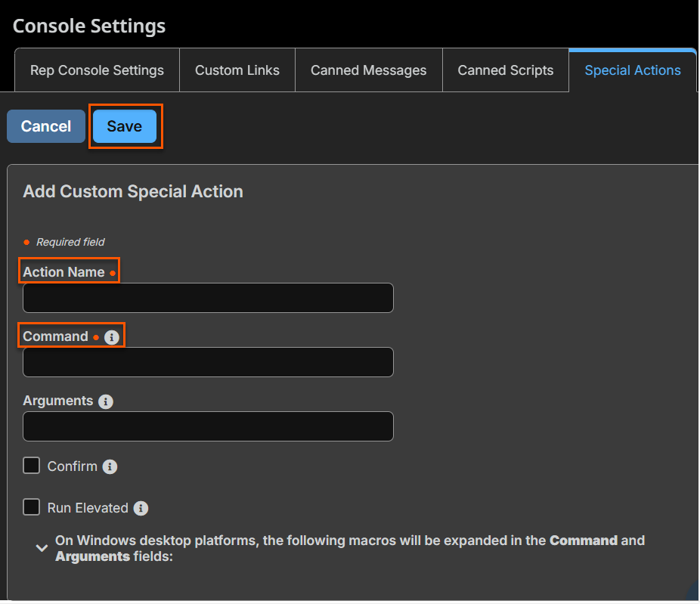Focus the Action Name text field
This screenshot has height=604, width=700.
(208, 298)
